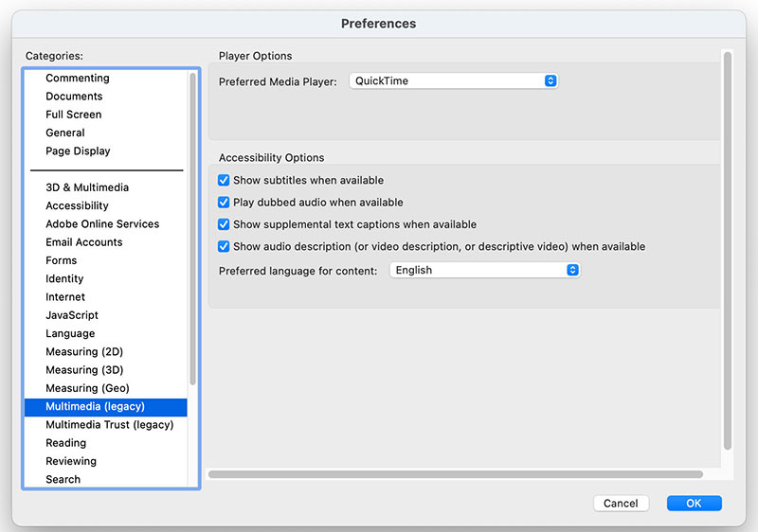
Task: Select Commenting category
Action: click(78, 79)
